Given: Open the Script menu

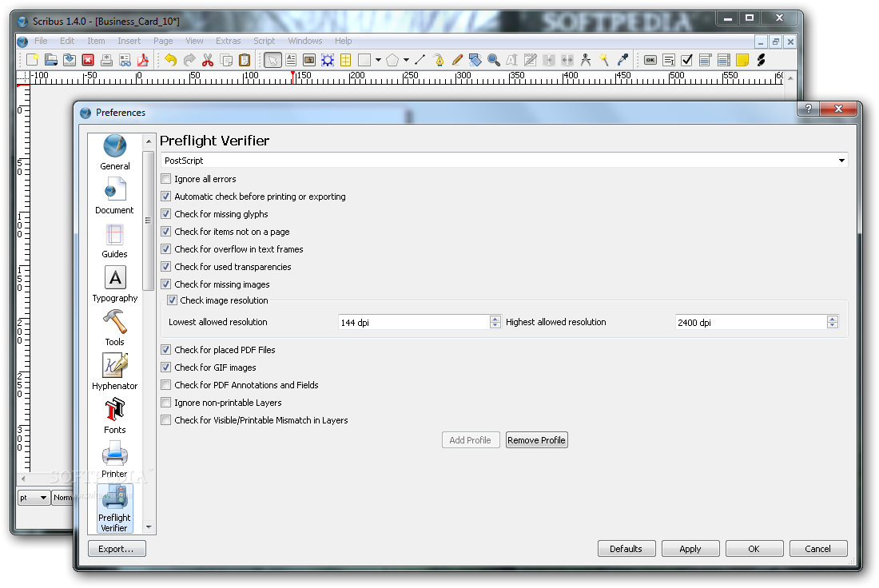Looking at the screenshot, I should 264,41.
